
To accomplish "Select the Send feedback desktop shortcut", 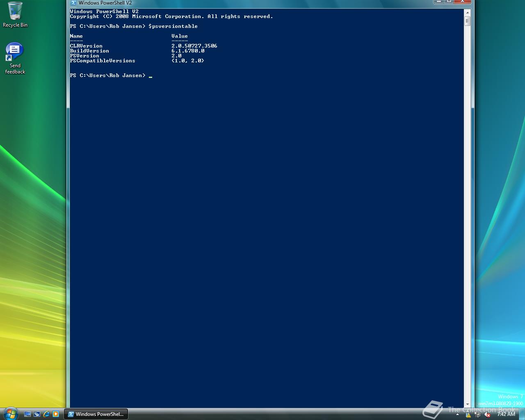I will pyautogui.click(x=15, y=58).
